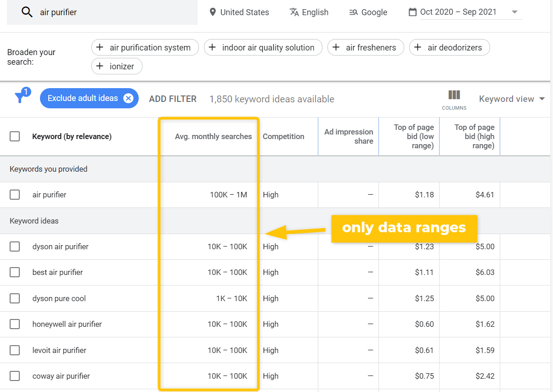Click the 'honeywell air purifier' keyword text

(67, 324)
